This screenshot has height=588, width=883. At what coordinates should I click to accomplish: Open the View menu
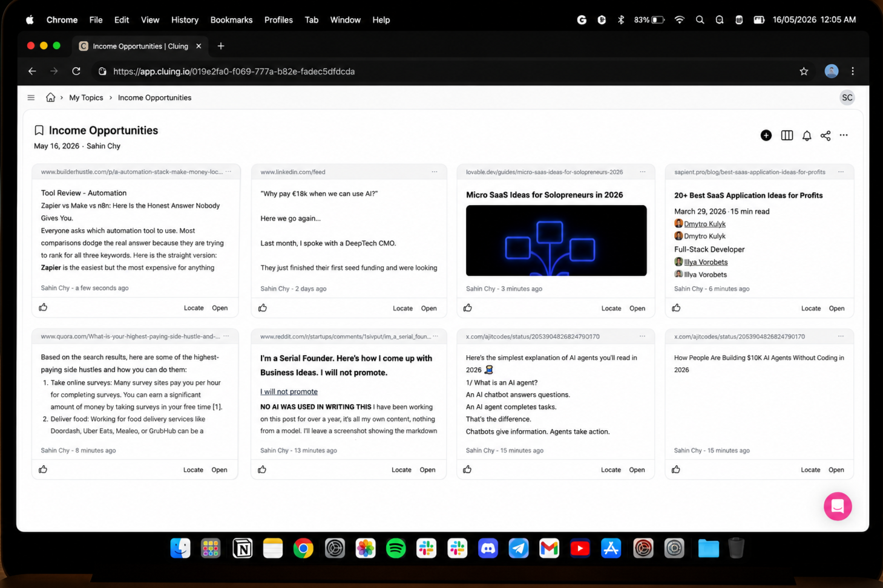(150, 20)
